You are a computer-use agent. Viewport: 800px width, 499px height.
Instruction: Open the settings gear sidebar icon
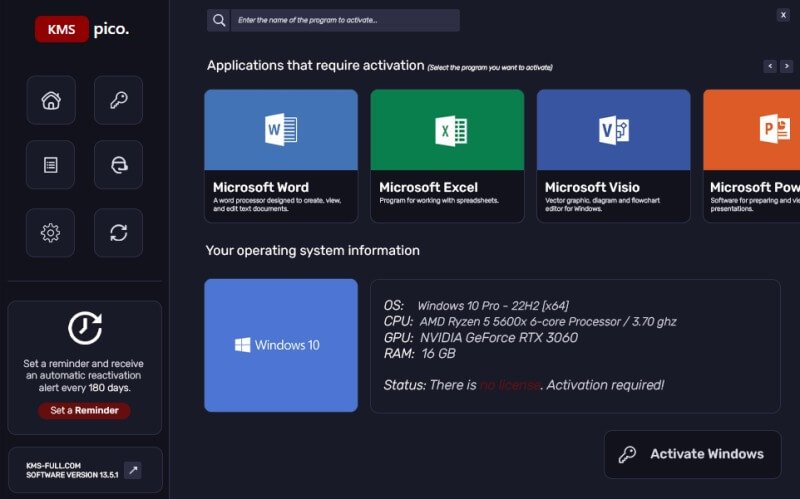click(51, 233)
